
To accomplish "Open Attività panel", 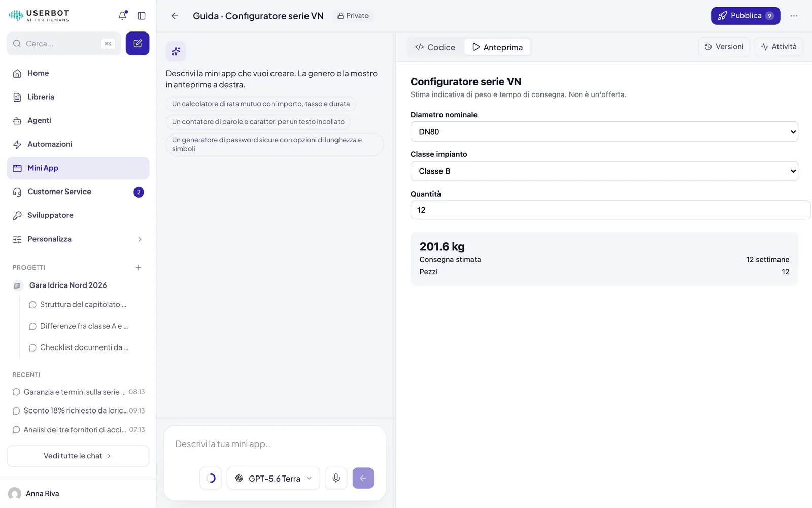I will (x=779, y=47).
